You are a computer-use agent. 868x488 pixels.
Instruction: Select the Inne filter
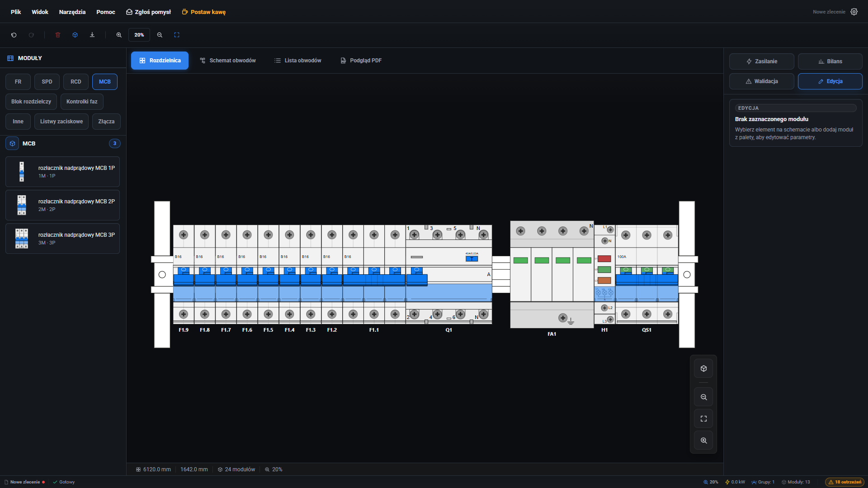coord(18,122)
